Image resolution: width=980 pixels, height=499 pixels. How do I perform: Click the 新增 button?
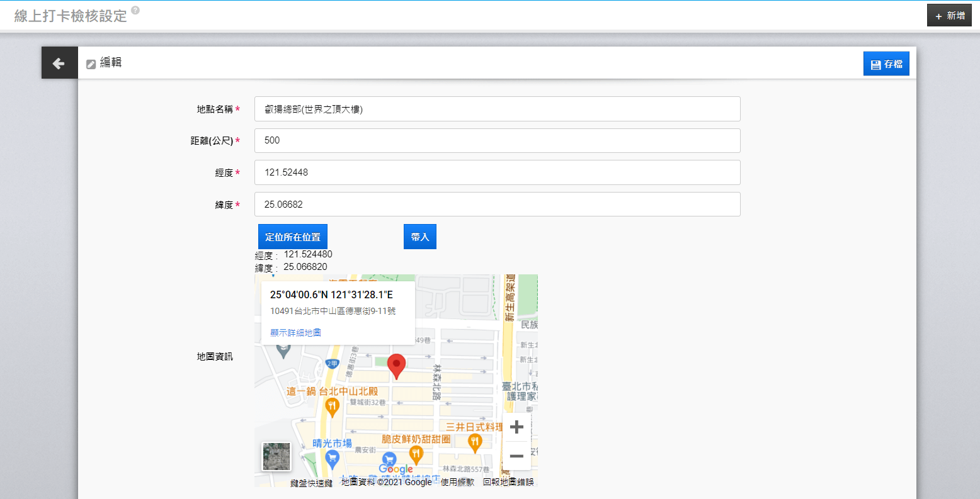949,16
